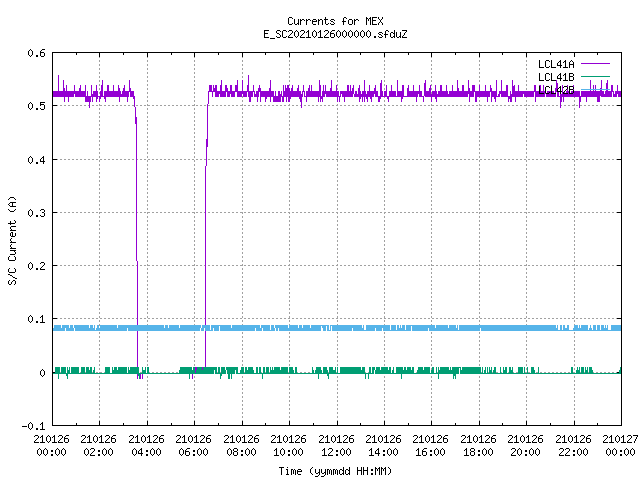Click the x-axis tick 210126 14:00

tap(384, 446)
